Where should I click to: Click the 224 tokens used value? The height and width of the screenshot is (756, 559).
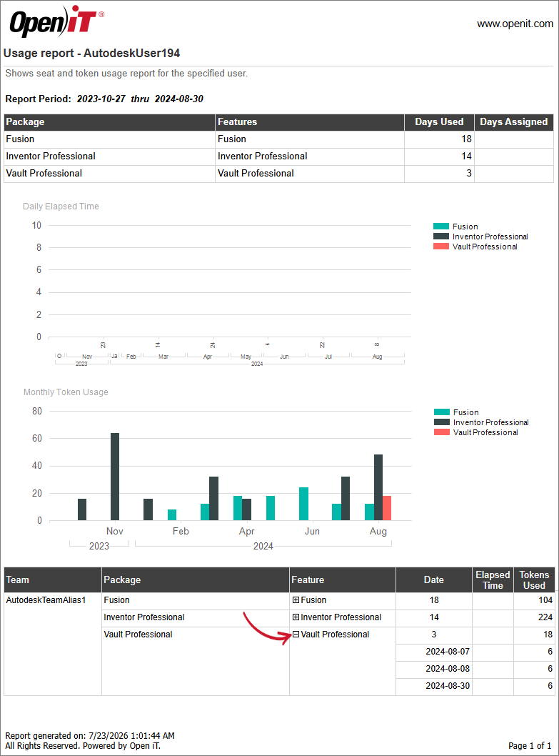point(545,617)
